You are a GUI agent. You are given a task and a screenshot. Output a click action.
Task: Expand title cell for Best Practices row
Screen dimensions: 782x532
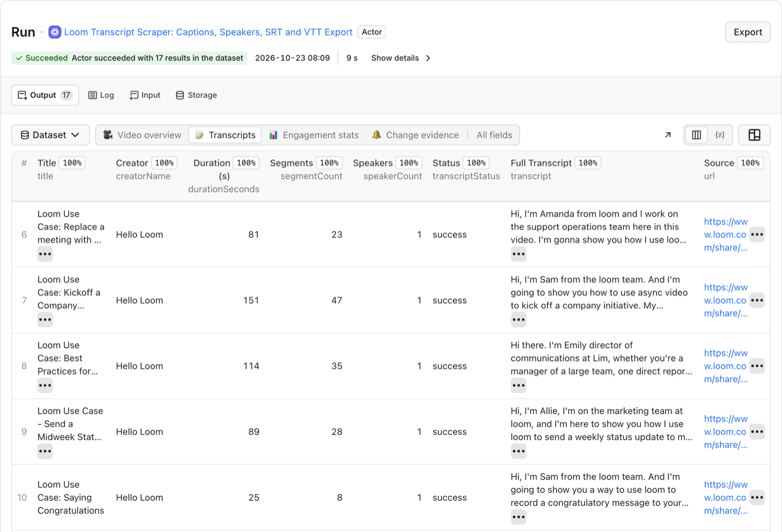[45, 386]
